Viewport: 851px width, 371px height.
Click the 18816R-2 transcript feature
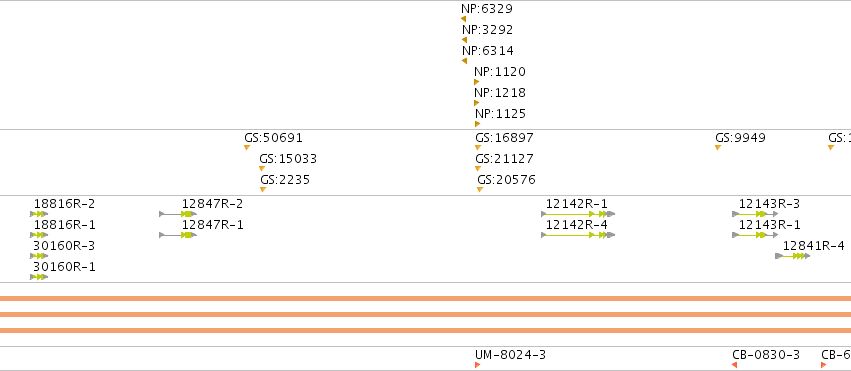coord(39,214)
